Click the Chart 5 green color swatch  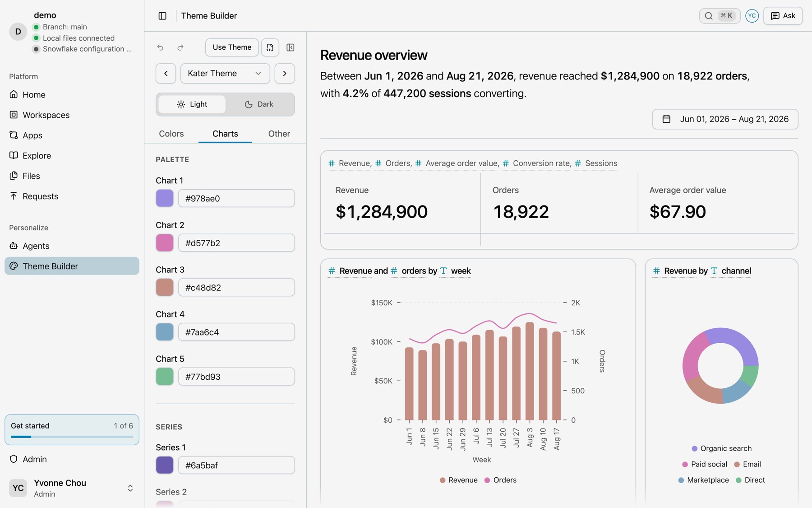(165, 377)
